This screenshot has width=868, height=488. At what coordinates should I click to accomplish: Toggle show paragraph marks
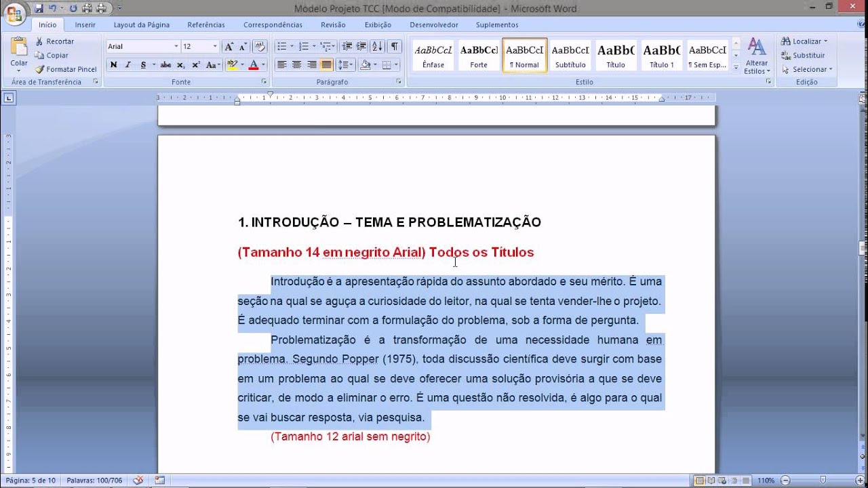[x=394, y=47]
